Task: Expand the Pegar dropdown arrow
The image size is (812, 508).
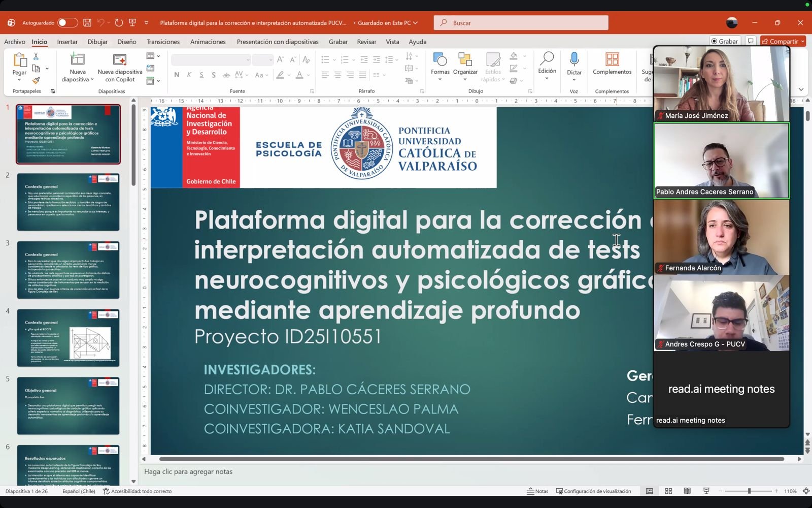Action: pos(19,80)
